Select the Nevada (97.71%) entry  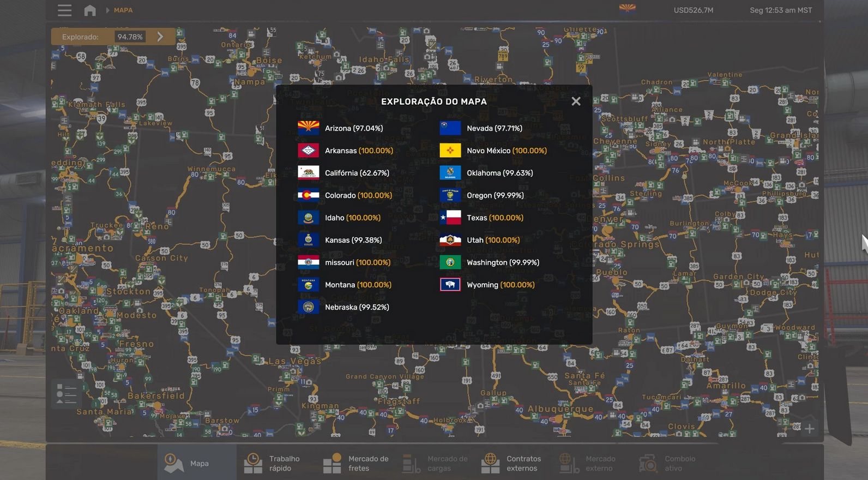point(494,128)
